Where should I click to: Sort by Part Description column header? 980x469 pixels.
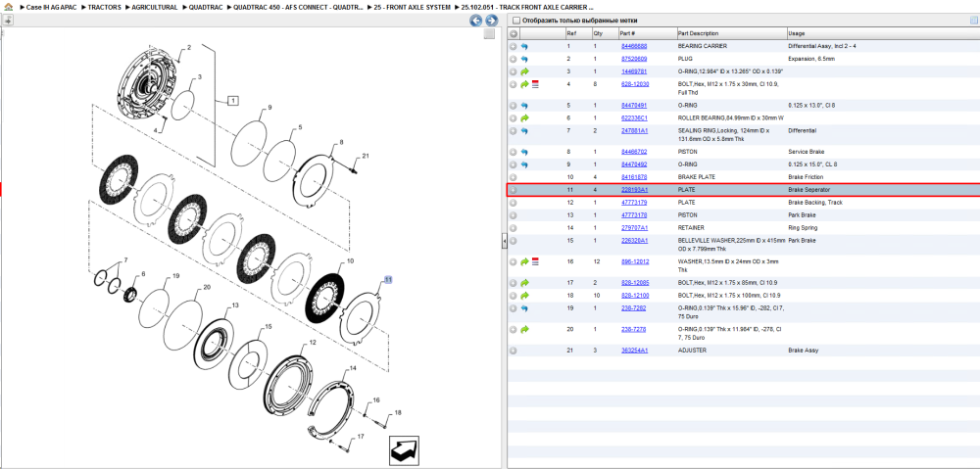pos(731,33)
